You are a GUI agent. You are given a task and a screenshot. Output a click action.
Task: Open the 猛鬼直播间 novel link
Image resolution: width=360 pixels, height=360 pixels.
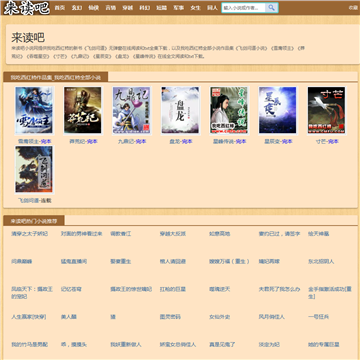(x=74, y=261)
